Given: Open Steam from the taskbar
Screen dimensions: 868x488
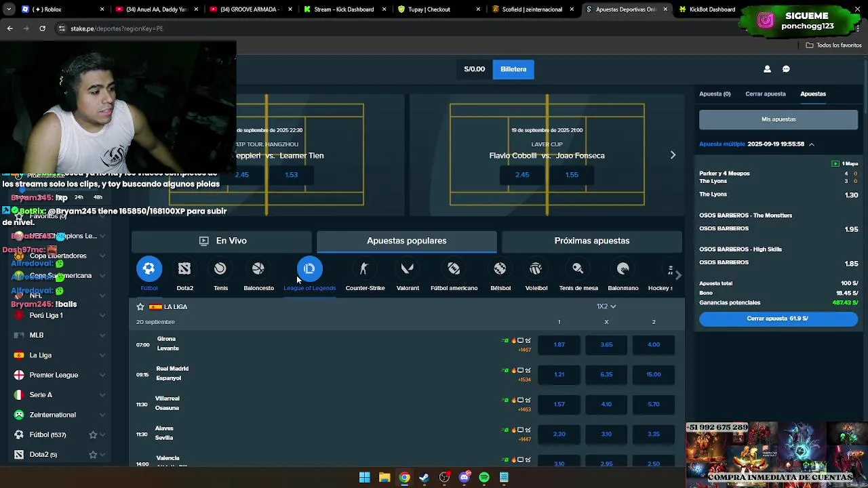Looking at the screenshot, I should [x=425, y=477].
